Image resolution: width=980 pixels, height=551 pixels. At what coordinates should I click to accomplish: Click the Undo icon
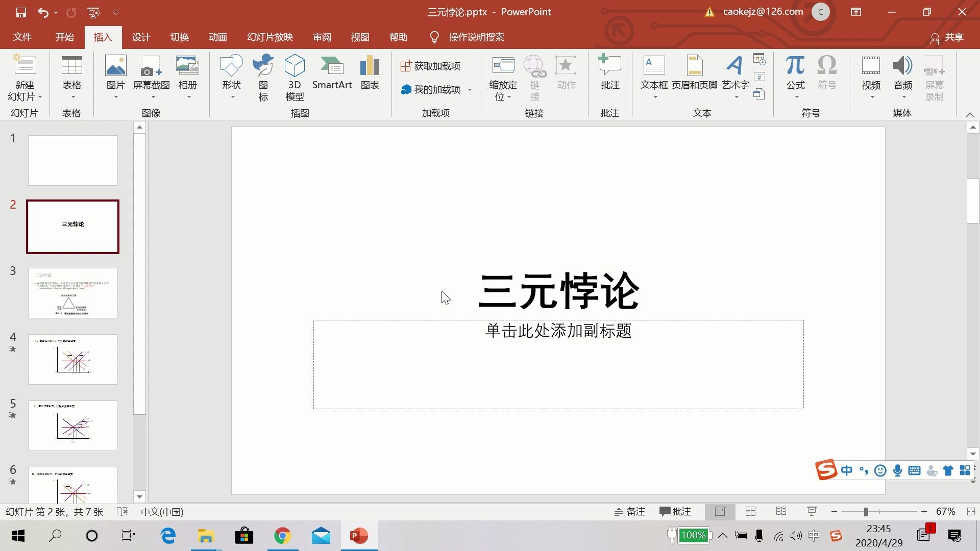click(43, 12)
